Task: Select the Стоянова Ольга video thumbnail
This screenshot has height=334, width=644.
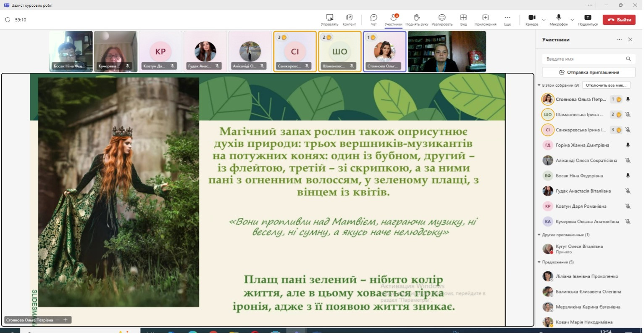Action: tap(384, 52)
